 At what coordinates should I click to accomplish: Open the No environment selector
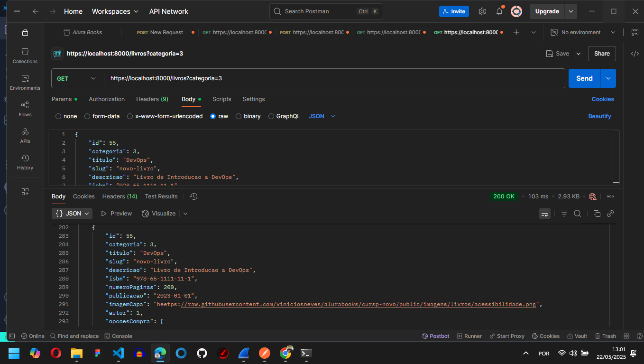pyautogui.click(x=583, y=32)
